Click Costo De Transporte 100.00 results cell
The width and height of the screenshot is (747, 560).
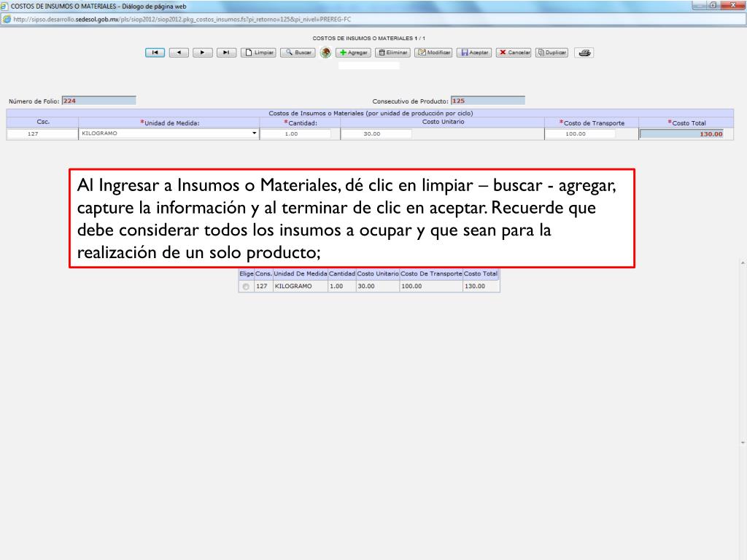(x=430, y=286)
